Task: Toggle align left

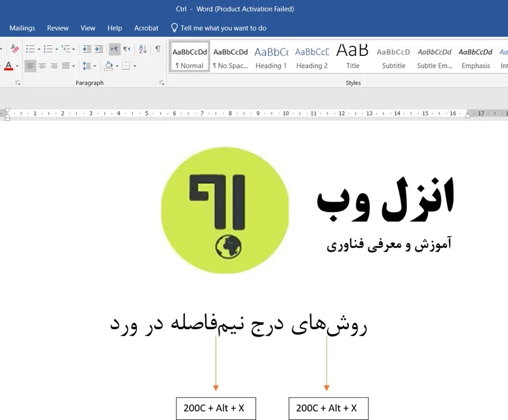Action: point(30,66)
